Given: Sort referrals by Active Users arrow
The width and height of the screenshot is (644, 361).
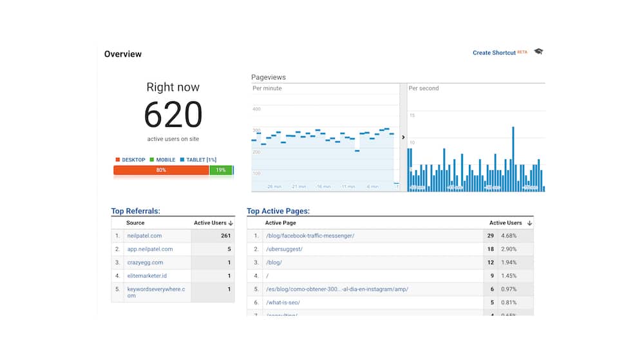Looking at the screenshot, I should (x=231, y=223).
